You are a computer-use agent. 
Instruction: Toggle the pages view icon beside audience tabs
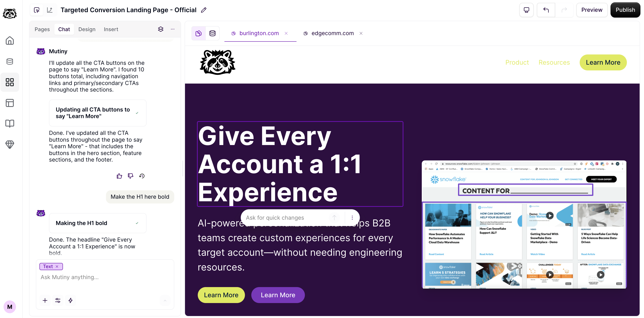click(x=199, y=33)
